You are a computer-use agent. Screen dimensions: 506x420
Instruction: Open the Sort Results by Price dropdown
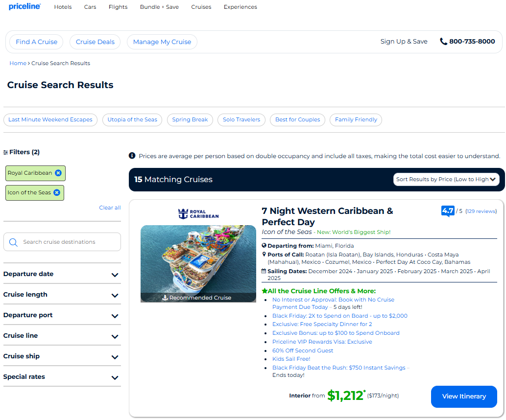click(446, 179)
